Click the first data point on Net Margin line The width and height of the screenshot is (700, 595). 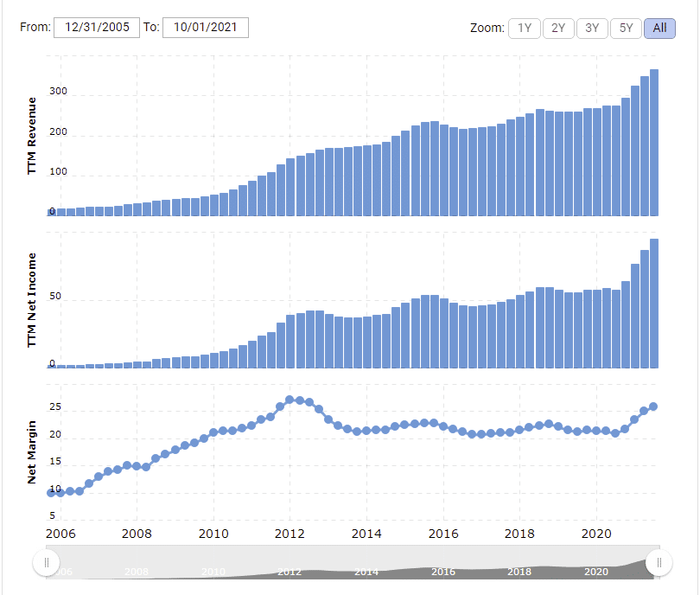[x=51, y=493]
